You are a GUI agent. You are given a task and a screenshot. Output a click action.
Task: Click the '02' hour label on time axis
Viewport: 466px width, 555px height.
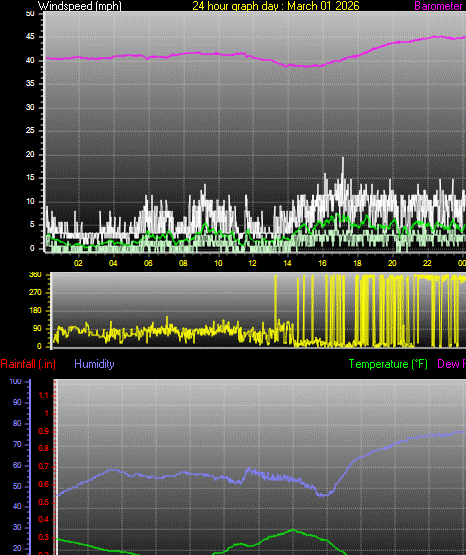click(x=78, y=263)
